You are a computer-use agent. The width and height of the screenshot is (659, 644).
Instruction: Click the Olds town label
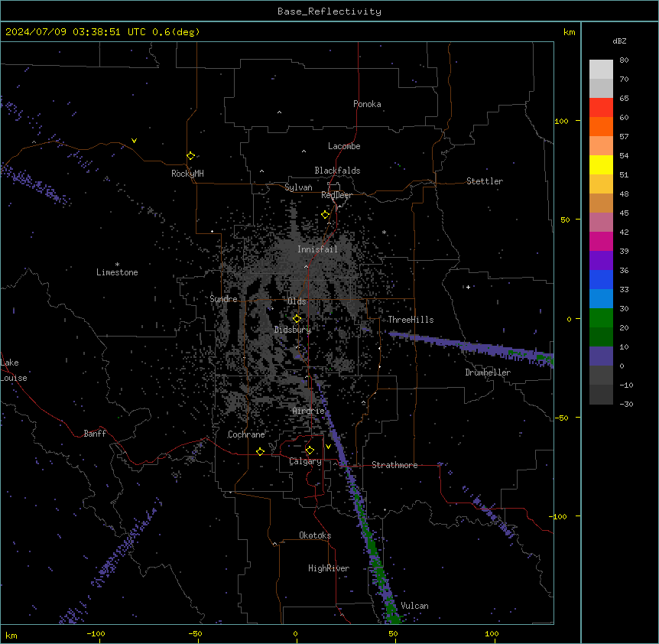[x=297, y=301]
